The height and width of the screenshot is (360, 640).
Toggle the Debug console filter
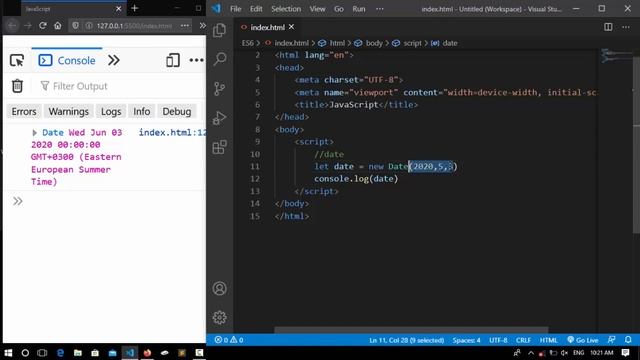(176, 111)
